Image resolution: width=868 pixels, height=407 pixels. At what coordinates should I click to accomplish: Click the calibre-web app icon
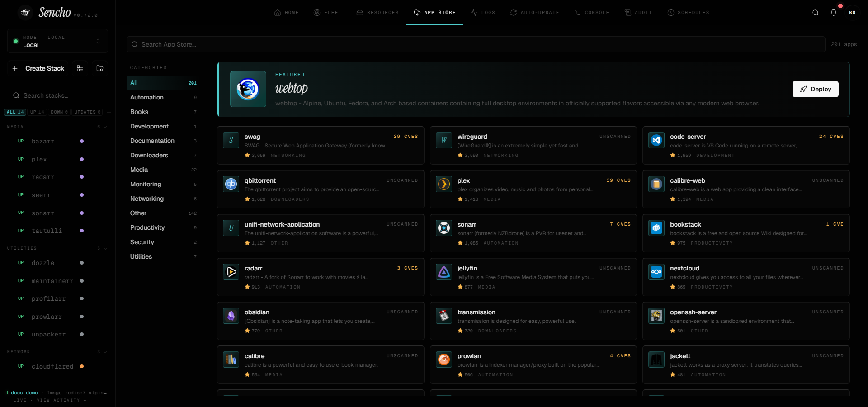coord(656,184)
